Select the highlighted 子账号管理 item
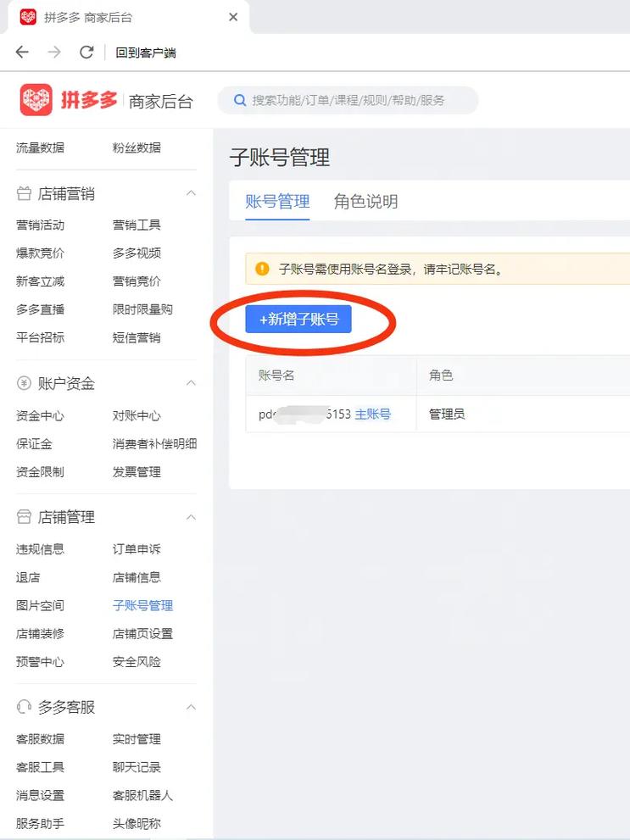 click(x=142, y=606)
